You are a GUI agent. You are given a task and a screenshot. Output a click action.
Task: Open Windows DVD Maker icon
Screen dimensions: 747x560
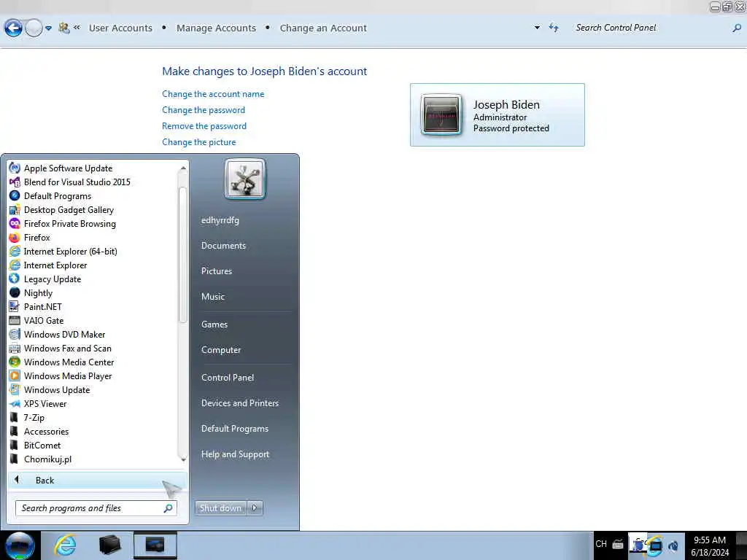15,334
